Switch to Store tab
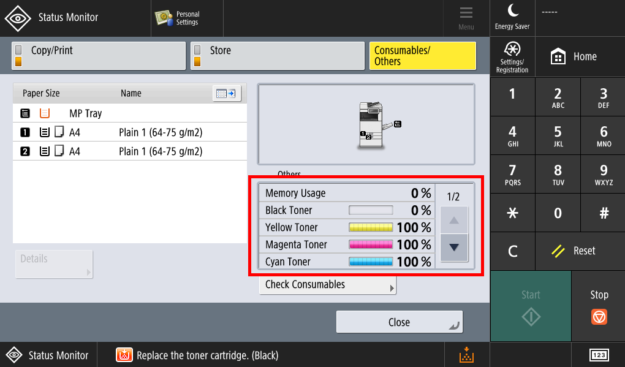Image resolution: width=625 pixels, height=367 pixels. click(x=277, y=56)
